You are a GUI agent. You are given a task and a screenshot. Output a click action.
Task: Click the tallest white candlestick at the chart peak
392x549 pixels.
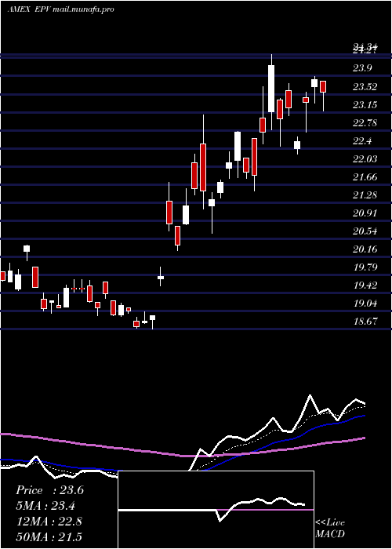point(271,89)
